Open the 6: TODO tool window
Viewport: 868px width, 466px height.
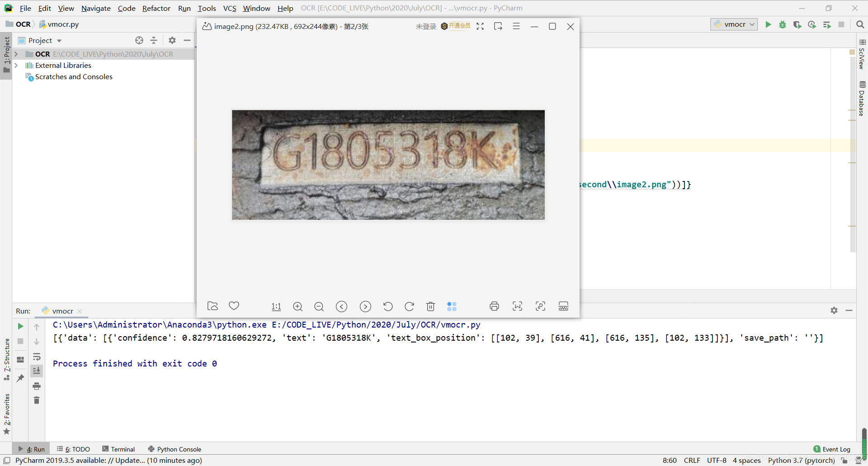(73, 449)
